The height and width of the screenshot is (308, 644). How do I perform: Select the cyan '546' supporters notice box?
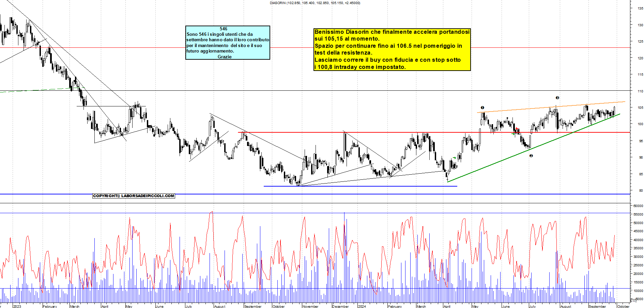point(228,43)
